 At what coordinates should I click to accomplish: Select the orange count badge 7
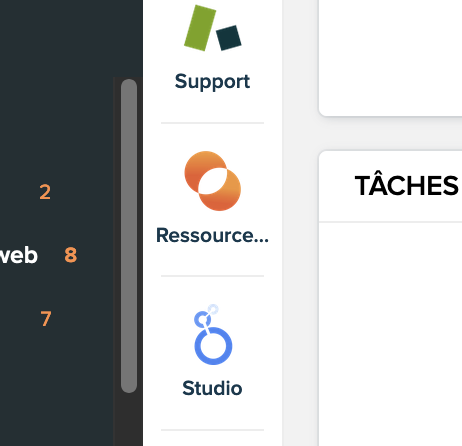click(46, 318)
